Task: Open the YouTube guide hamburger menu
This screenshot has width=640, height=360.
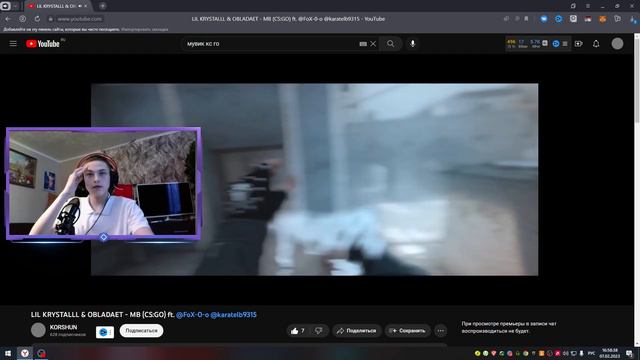Action: click(13, 43)
